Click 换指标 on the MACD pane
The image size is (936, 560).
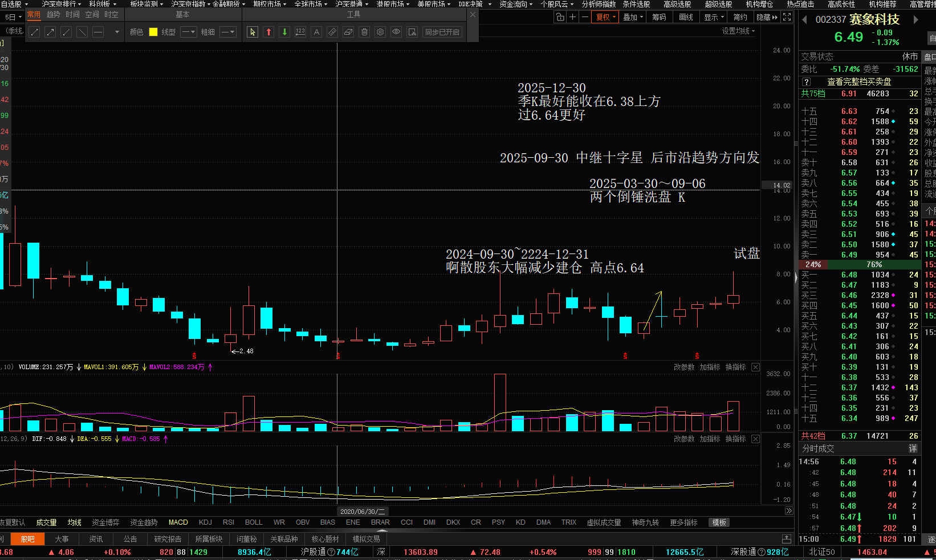pos(735,439)
